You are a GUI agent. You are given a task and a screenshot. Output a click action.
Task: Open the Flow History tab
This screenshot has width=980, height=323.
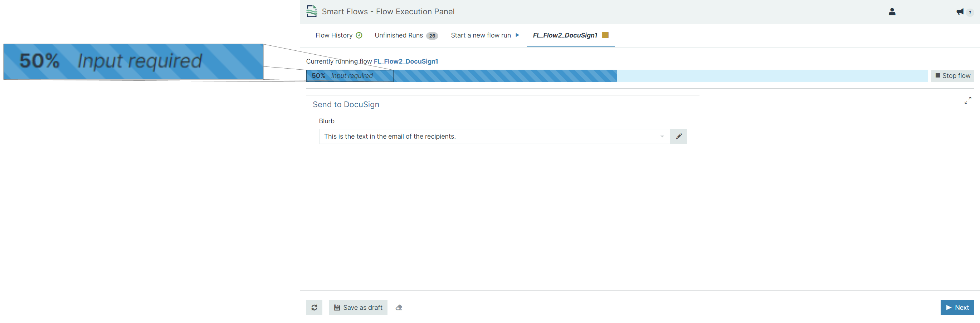pyautogui.click(x=338, y=35)
